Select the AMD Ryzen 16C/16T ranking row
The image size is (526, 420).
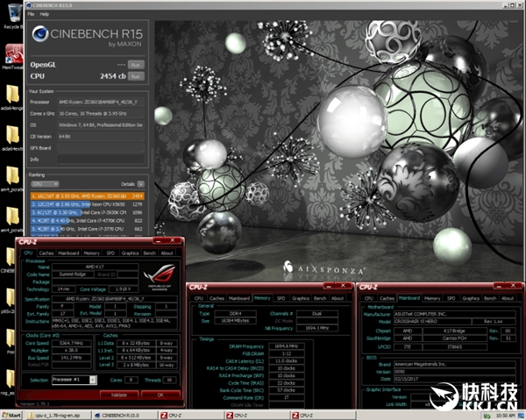87,196
